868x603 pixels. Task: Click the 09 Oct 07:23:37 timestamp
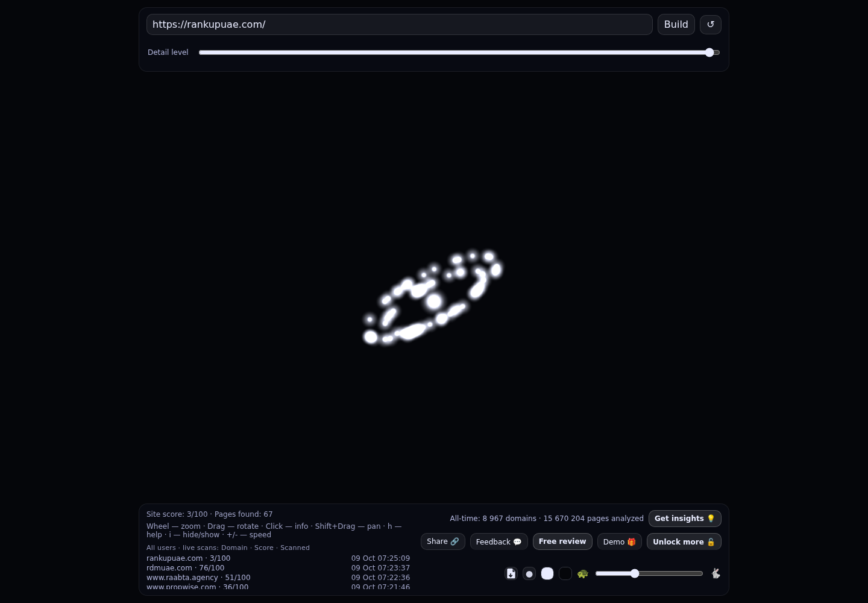(x=380, y=568)
